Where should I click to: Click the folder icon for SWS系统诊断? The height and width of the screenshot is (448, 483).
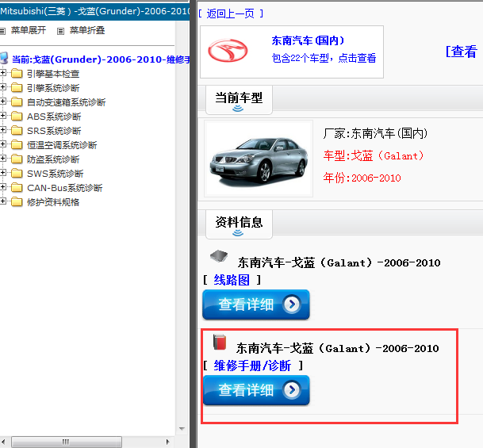[17, 174]
